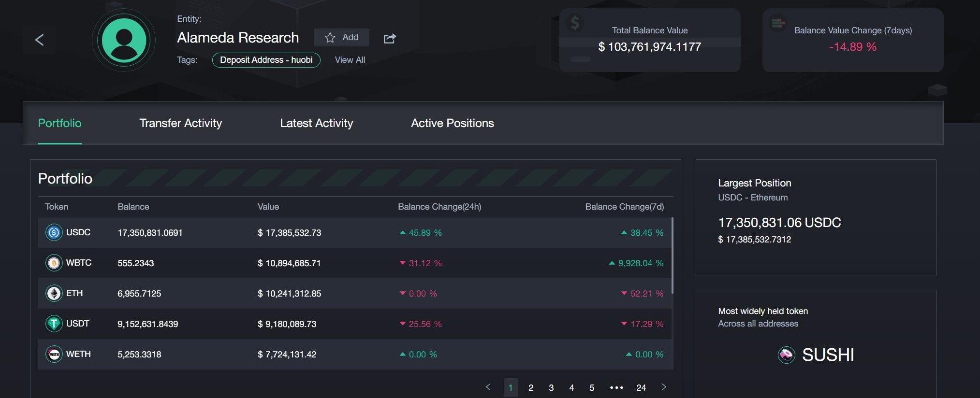Viewport: 980px width, 398px height.
Task: Click the USDT token name
Action: 78,324
